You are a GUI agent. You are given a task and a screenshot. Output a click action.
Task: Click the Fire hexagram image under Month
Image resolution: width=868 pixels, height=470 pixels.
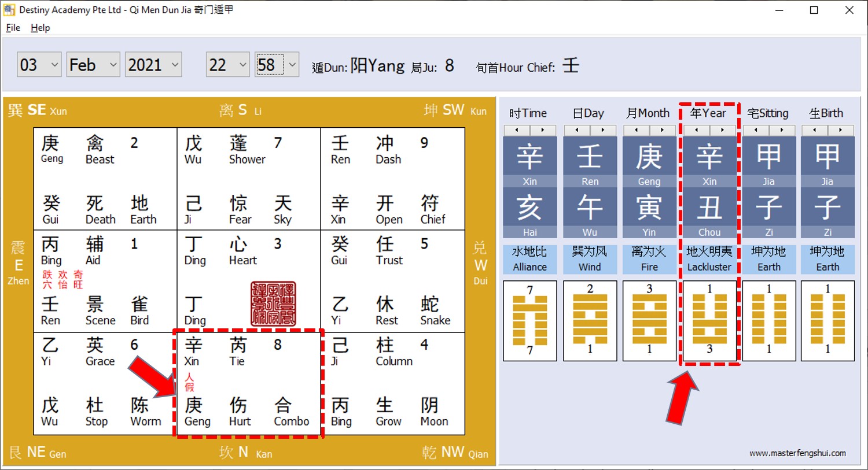click(649, 321)
